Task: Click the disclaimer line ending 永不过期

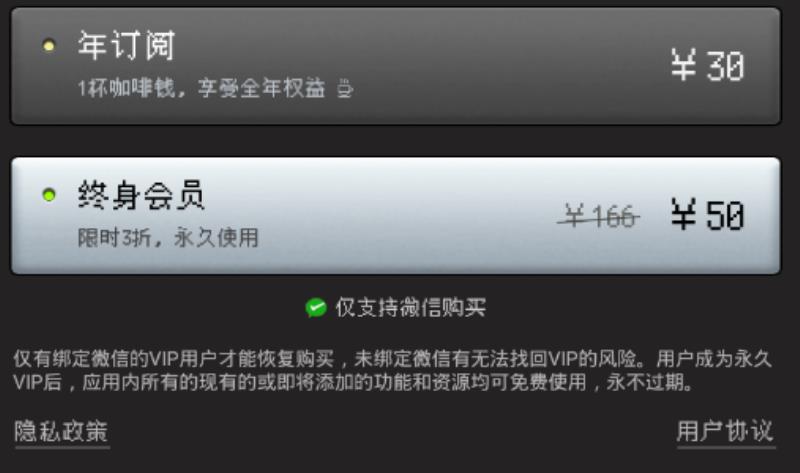Action: click(x=353, y=382)
